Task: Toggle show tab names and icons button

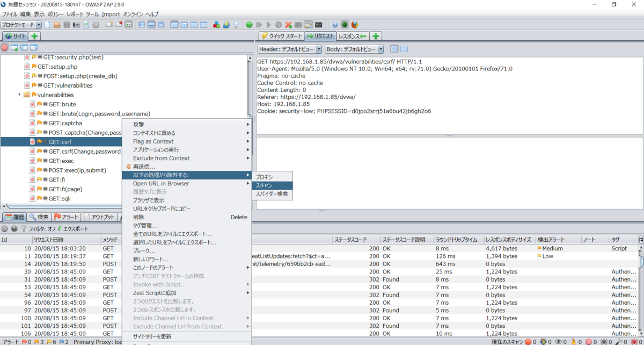Action: click(129, 25)
